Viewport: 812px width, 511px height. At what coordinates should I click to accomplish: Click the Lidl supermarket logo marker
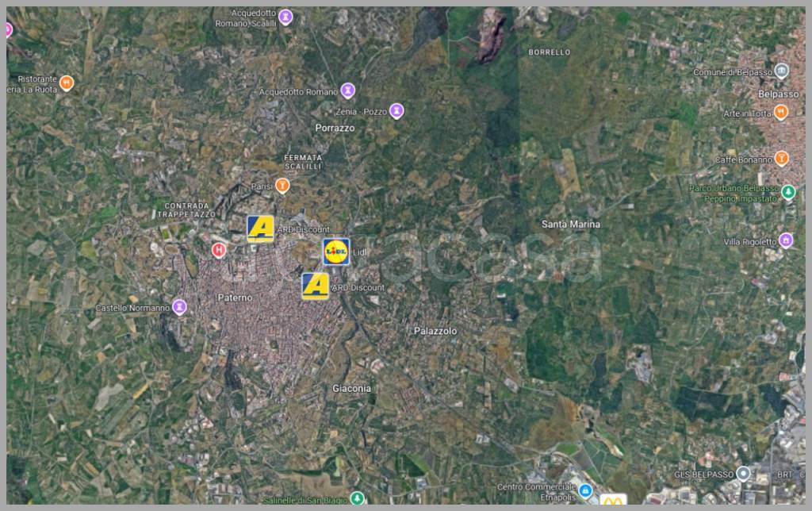pos(336,251)
